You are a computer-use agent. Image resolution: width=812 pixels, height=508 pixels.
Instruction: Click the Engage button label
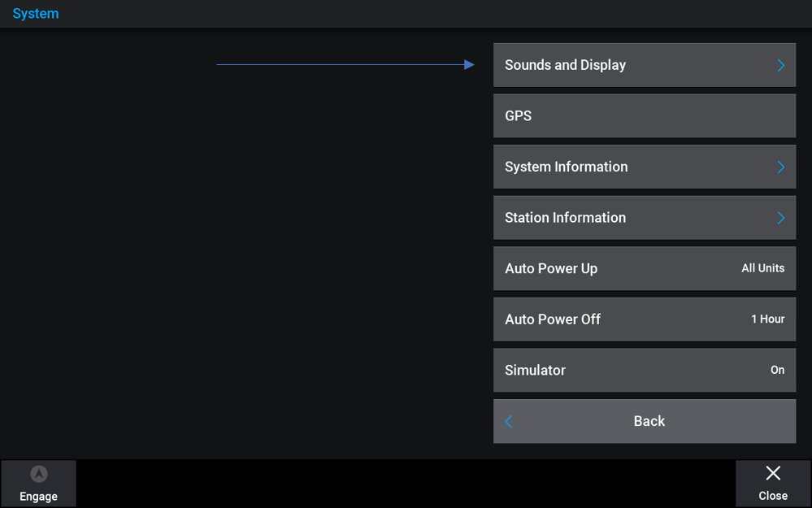point(38,496)
